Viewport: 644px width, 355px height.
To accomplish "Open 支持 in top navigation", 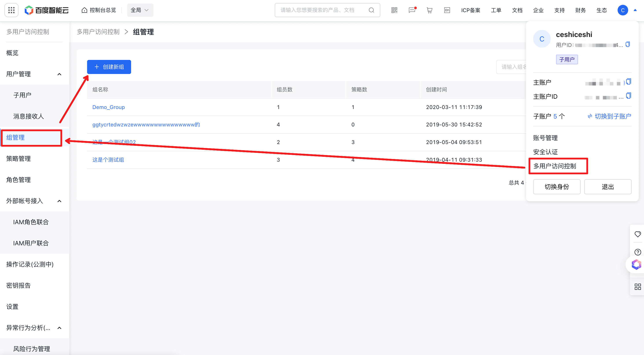I will 559,10.
